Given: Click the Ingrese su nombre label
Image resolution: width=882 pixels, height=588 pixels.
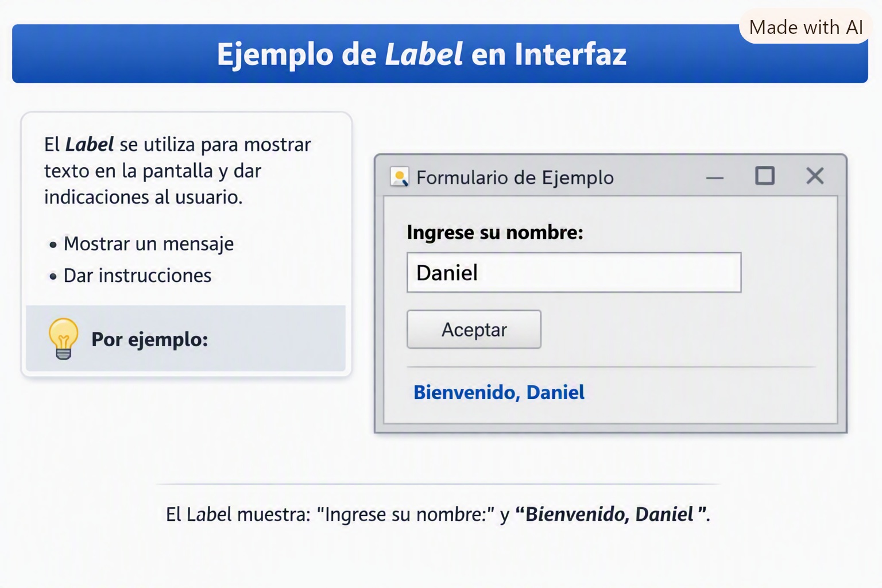Looking at the screenshot, I should tap(495, 233).
